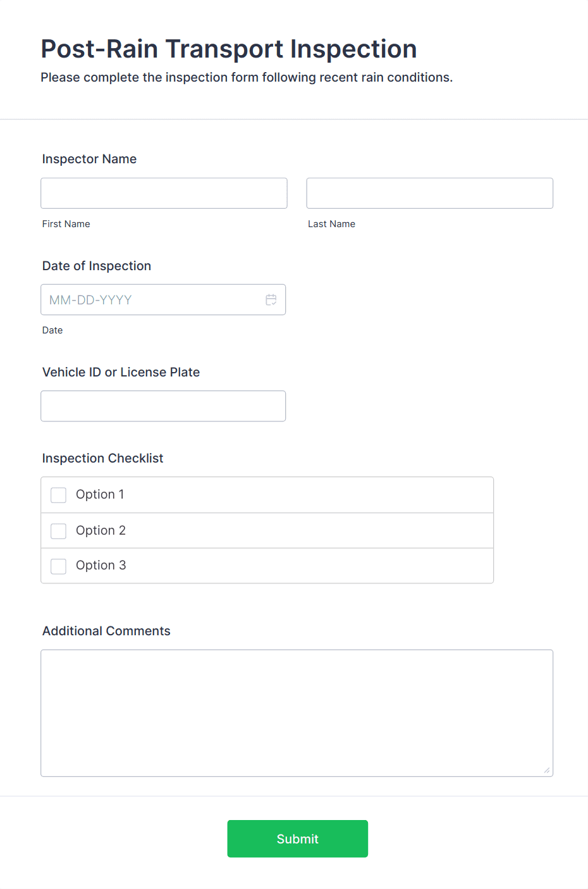588x889 pixels.
Task: Click the "Last Name" sublabel text
Action: pos(331,224)
